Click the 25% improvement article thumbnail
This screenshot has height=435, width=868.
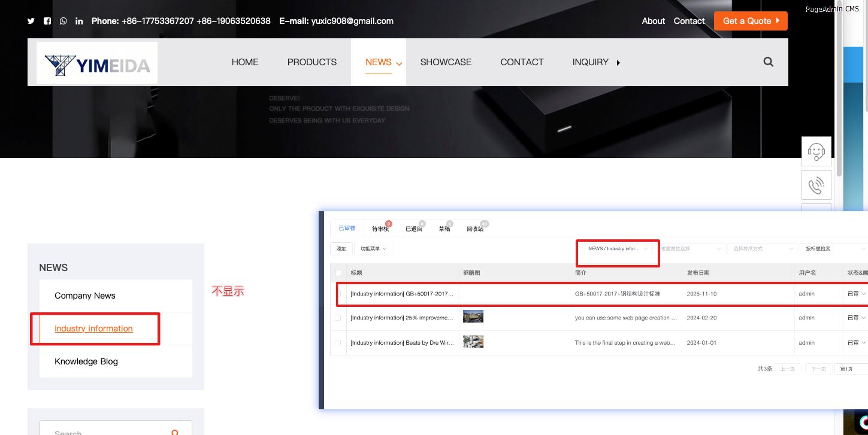point(473,317)
